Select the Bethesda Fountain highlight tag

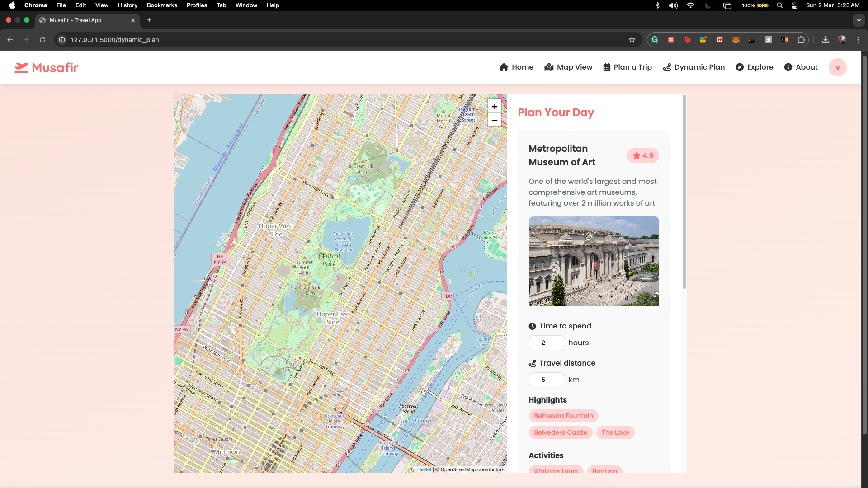tap(563, 416)
